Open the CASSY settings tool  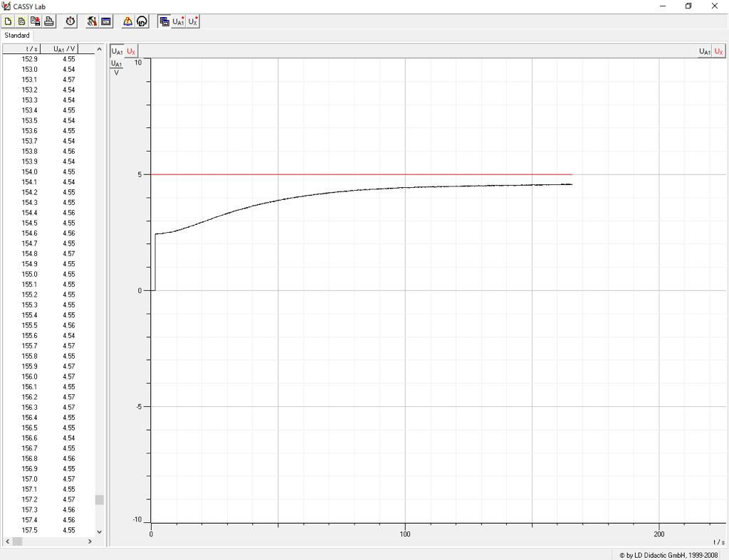click(91, 21)
